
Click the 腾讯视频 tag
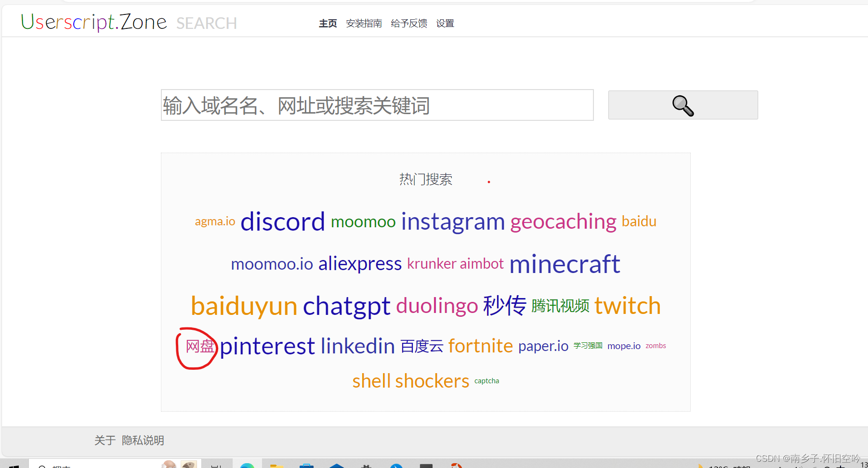560,306
